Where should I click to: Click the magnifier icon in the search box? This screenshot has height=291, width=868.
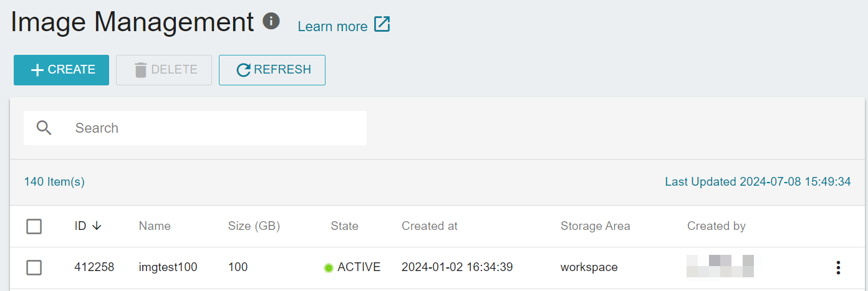tap(44, 128)
